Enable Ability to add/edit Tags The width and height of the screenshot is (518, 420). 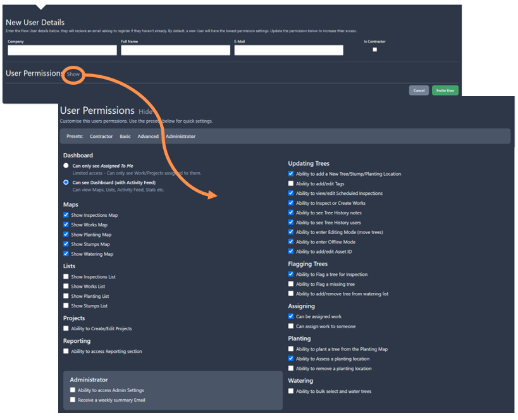(291, 183)
